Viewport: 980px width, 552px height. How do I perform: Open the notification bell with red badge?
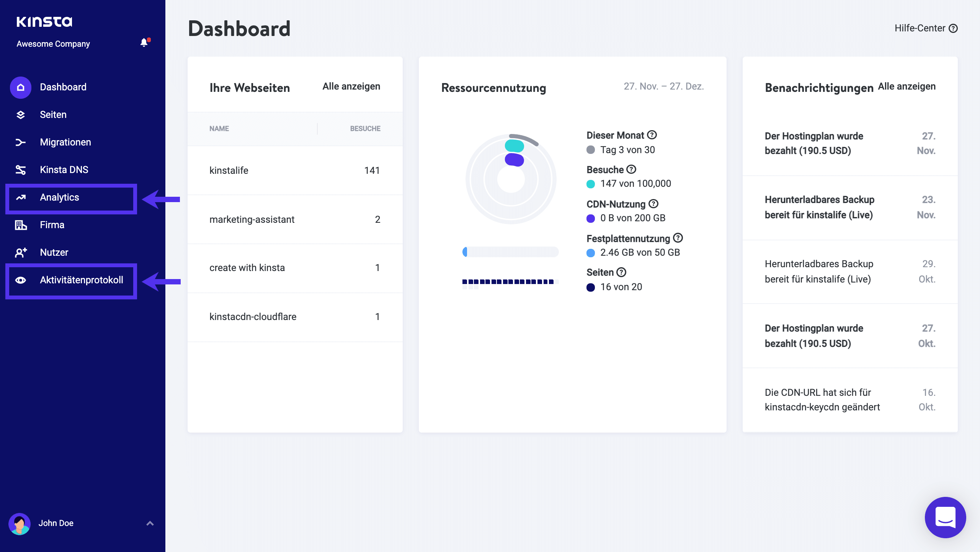[x=144, y=42]
